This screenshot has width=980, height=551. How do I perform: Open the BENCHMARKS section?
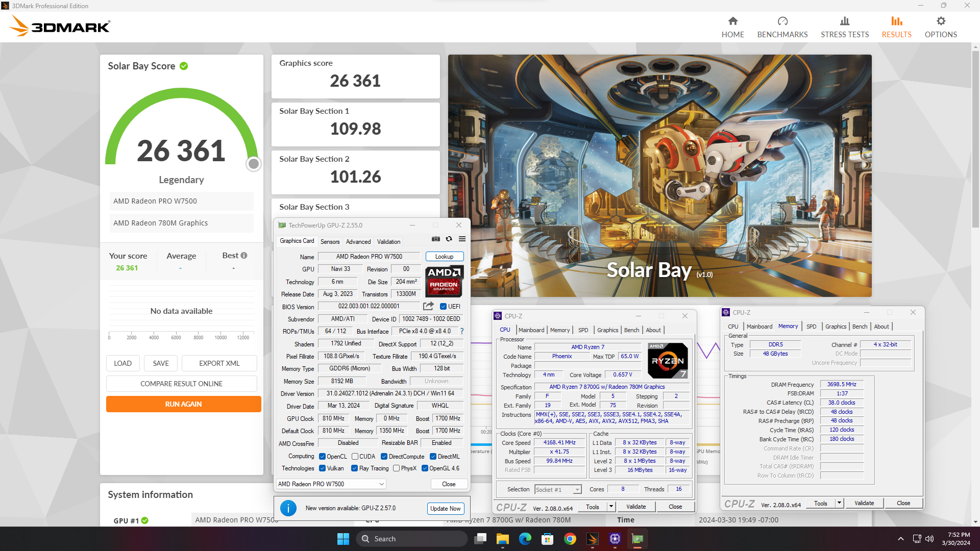[x=782, y=27]
